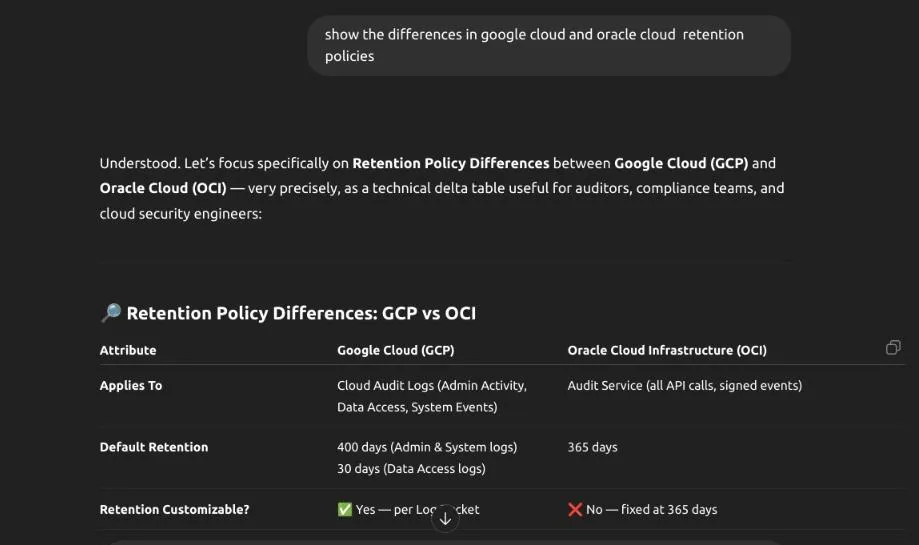919x545 pixels.
Task: Select the 'Applies To' row label
Action: (131, 385)
